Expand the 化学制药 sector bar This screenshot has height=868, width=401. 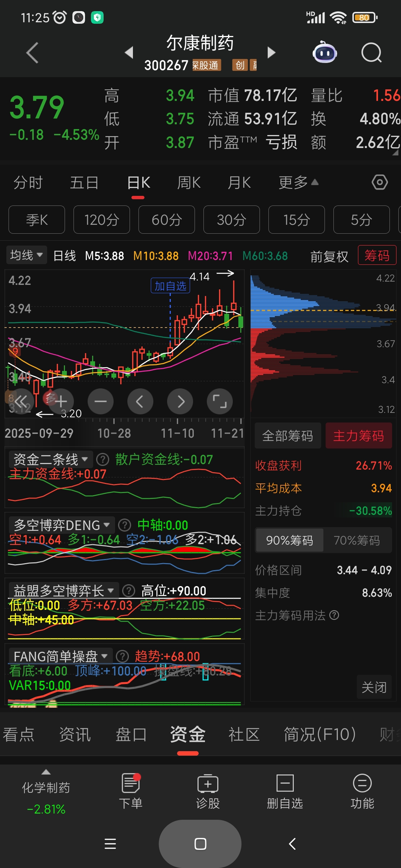tap(46, 791)
